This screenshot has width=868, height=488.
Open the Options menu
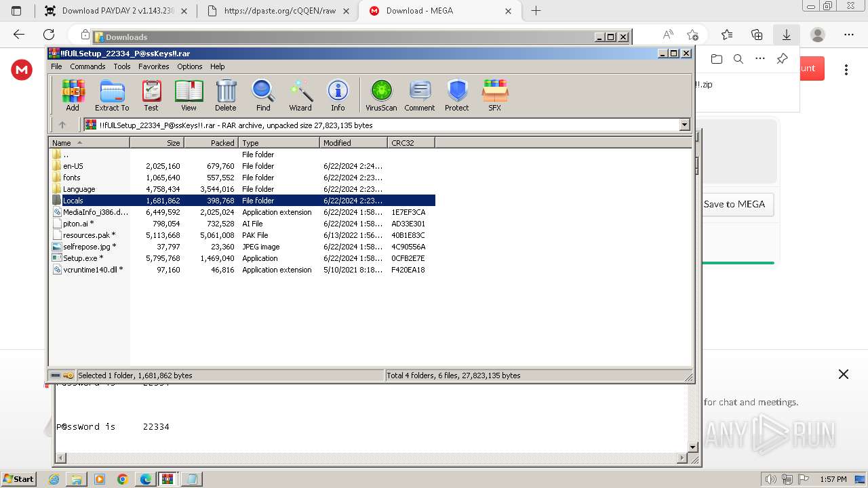coord(190,66)
